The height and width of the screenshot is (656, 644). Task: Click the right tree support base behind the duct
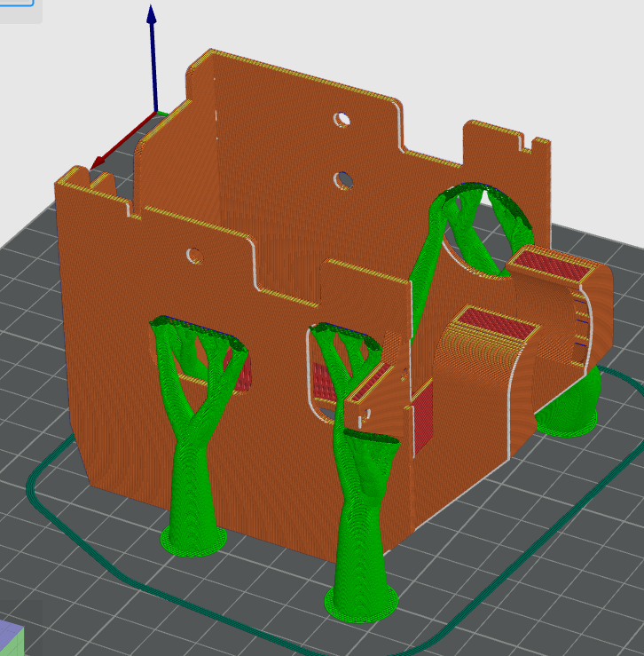click(568, 419)
